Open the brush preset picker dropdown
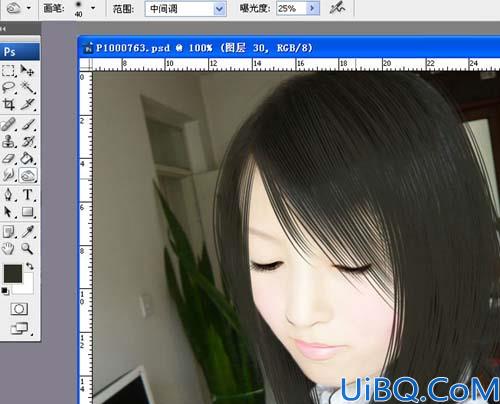Image resolution: width=500 pixels, height=404 pixels. [x=93, y=8]
